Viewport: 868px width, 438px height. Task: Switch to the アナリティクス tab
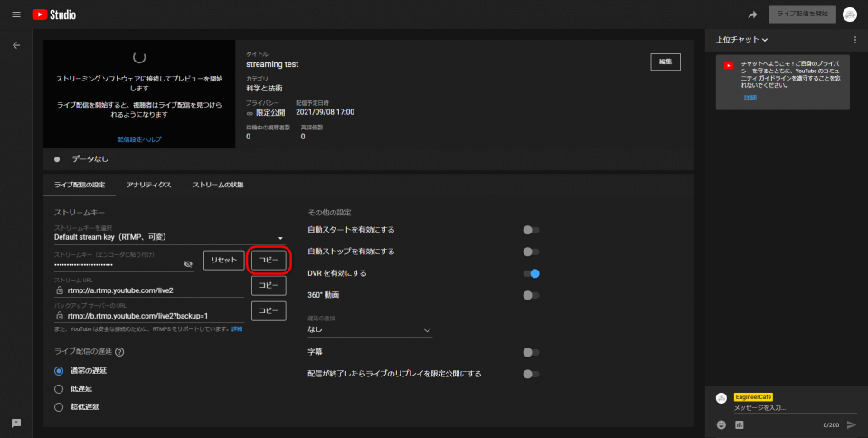[148, 185]
